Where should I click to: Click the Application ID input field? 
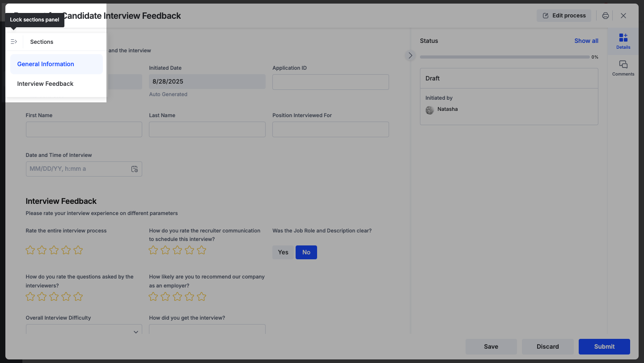pyautogui.click(x=330, y=82)
